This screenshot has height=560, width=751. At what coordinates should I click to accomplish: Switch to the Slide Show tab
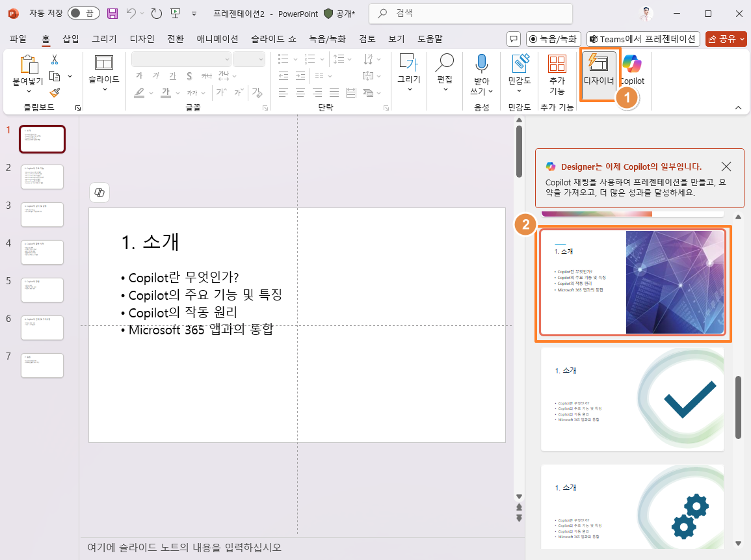(x=274, y=39)
